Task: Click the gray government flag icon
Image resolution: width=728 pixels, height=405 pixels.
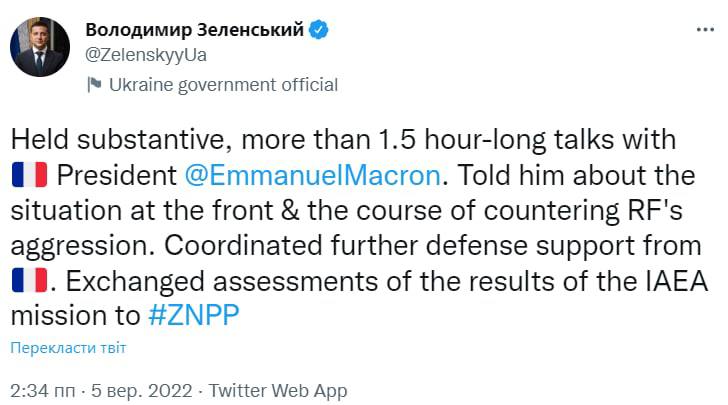Action: [95, 85]
